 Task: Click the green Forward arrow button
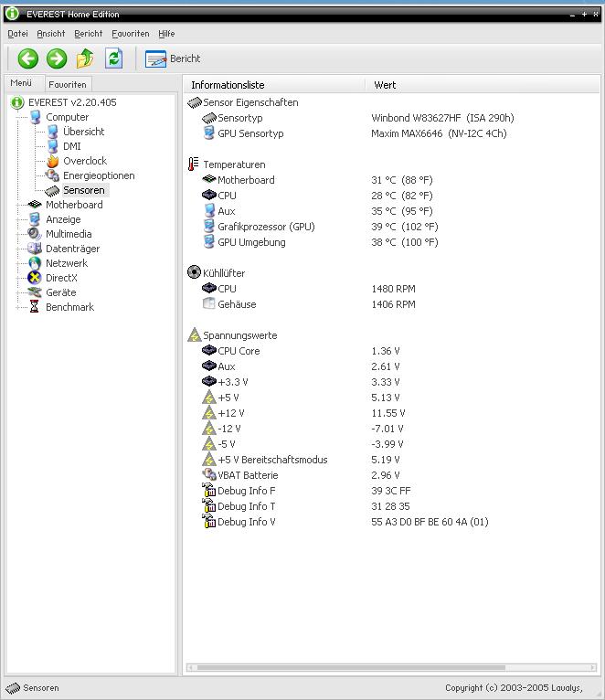57,58
